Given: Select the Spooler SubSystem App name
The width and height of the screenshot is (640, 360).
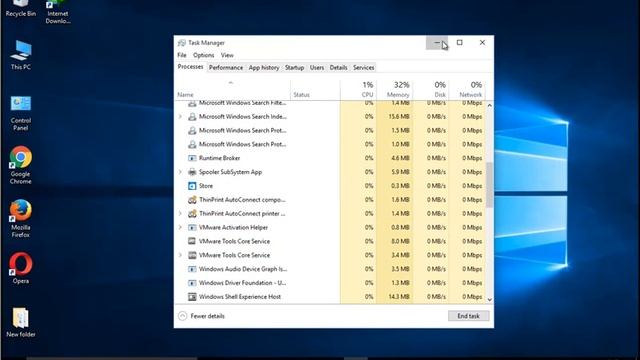Looking at the screenshot, I should pos(230,172).
